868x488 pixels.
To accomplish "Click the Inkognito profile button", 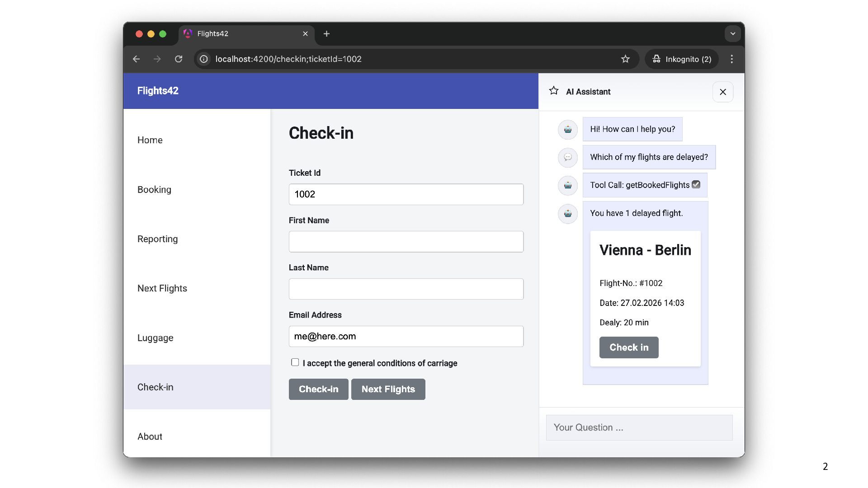I will [681, 59].
